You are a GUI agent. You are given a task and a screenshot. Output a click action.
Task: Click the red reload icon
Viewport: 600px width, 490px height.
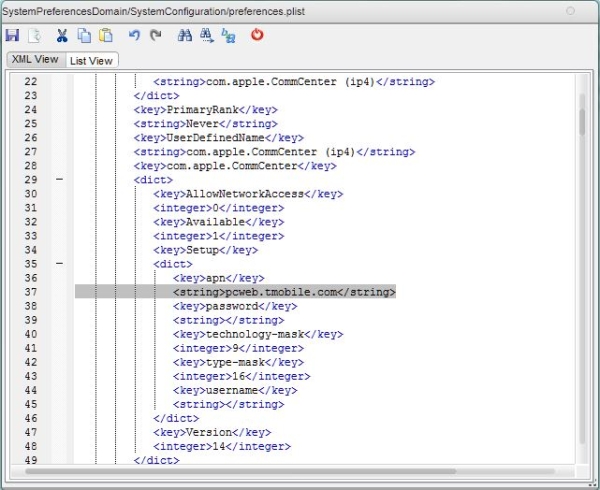257,35
